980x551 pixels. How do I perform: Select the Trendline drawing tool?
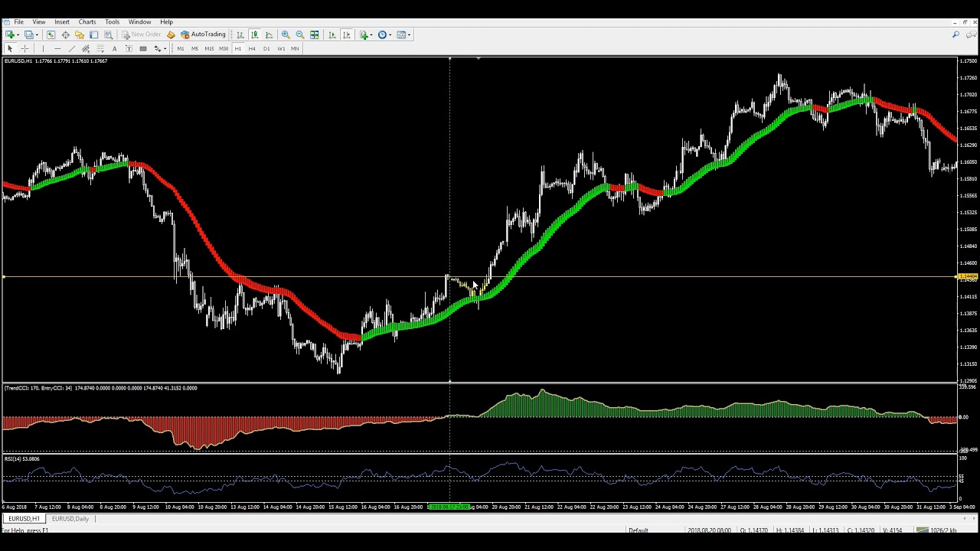click(72, 48)
